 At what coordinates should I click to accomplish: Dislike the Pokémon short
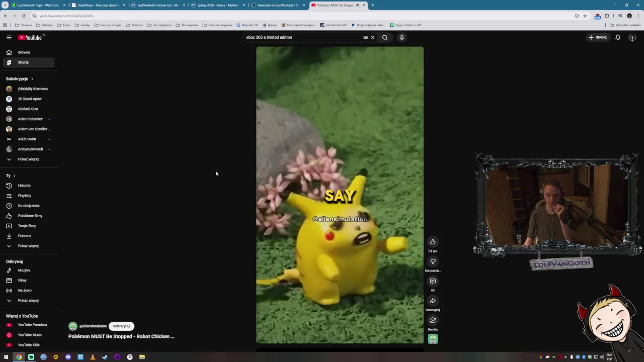point(433,261)
